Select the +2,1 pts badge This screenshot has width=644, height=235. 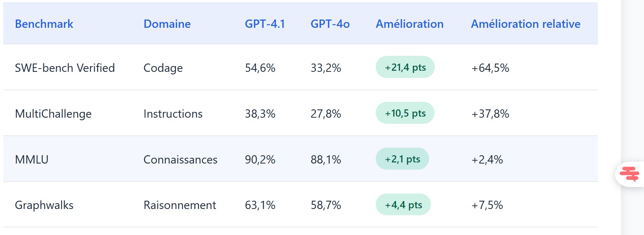(402, 159)
